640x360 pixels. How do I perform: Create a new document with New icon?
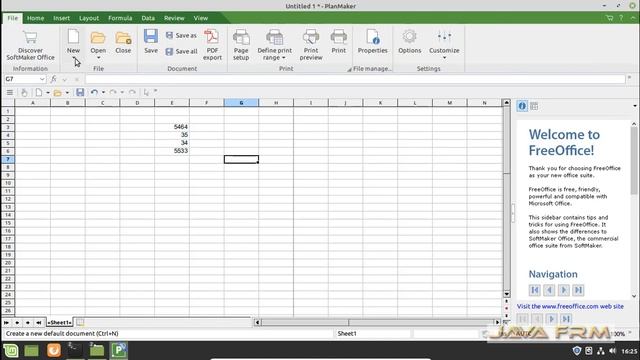(73, 37)
